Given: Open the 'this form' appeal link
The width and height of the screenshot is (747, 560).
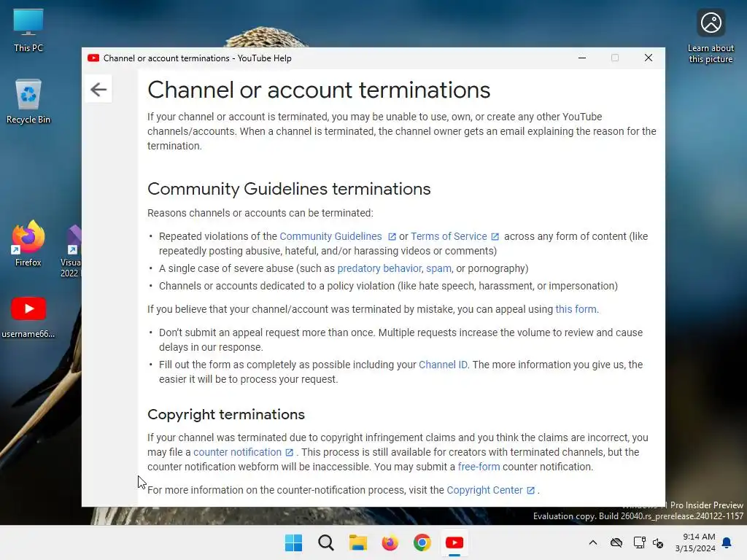Looking at the screenshot, I should (576, 309).
